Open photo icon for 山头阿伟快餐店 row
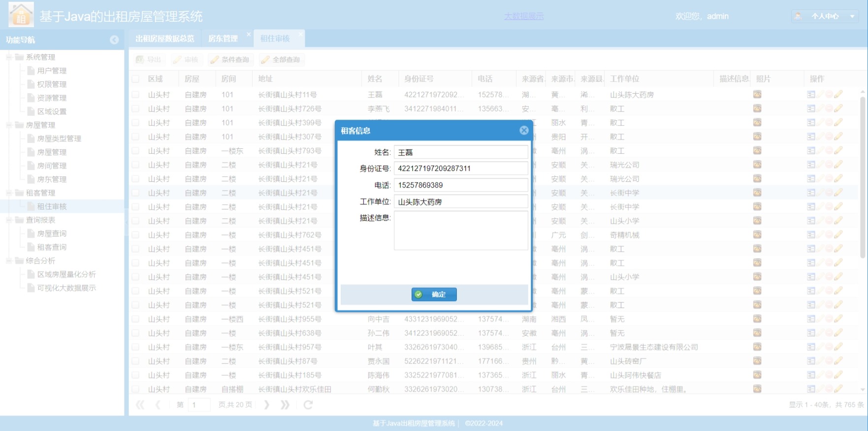 (757, 375)
